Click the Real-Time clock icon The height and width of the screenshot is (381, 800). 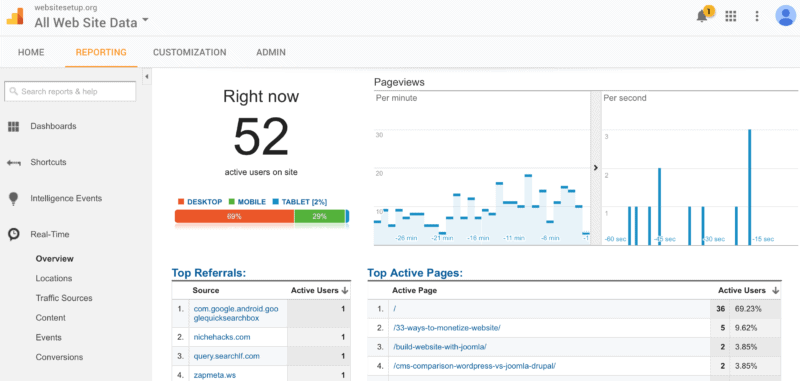(x=13, y=235)
